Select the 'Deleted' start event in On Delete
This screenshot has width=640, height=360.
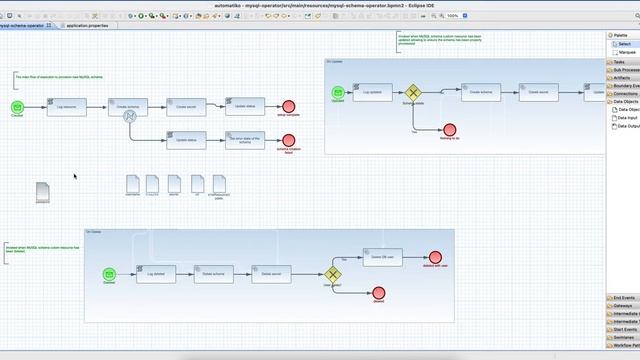coord(109,274)
